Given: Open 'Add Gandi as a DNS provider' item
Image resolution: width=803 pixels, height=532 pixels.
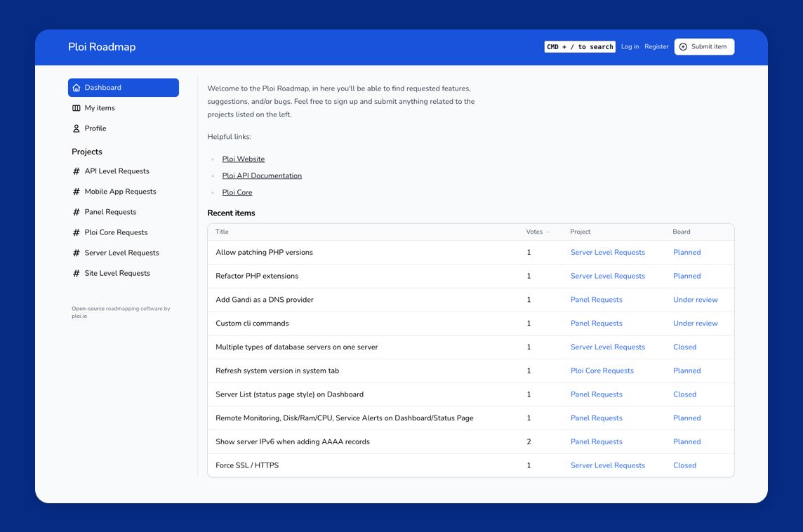Looking at the screenshot, I should pos(264,300).
